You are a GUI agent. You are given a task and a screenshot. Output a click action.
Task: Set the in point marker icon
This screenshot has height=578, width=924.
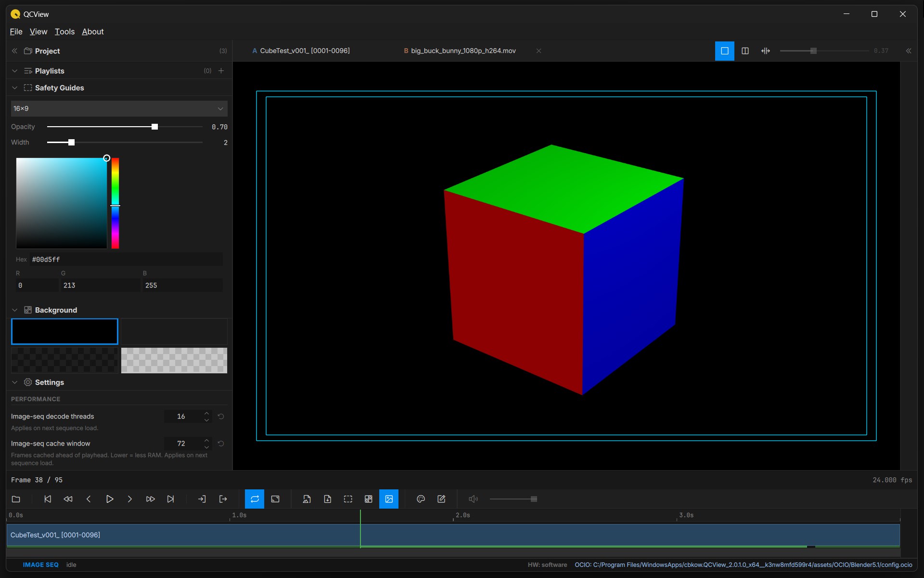pos(202,499)
